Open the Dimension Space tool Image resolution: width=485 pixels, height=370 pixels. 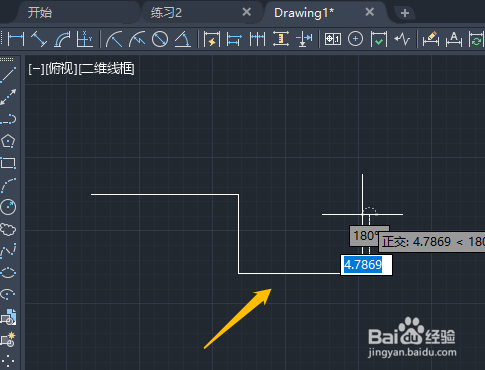[281, 39]
